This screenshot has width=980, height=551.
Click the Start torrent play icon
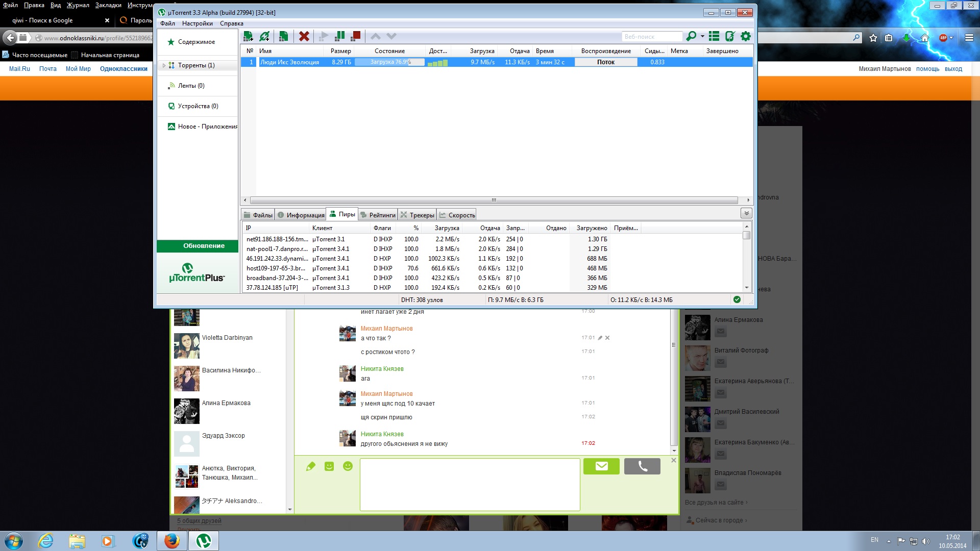(x=324, y=36)
